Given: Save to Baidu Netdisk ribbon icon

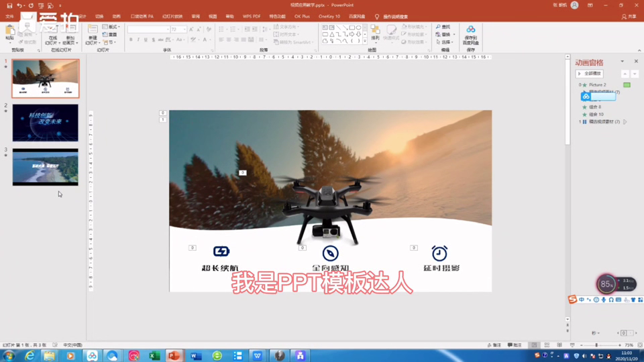Looking at the screenshot, I should point(471,35).
